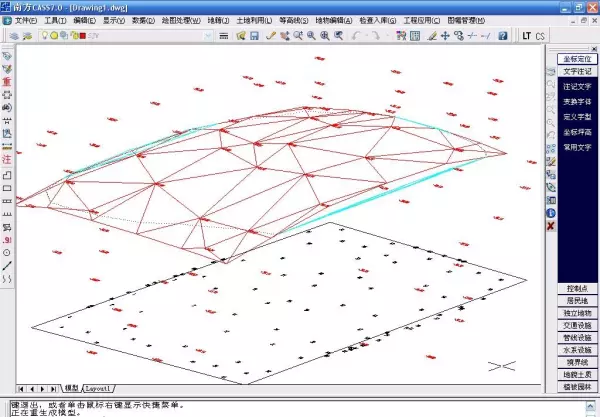The height and width of the screenshot is (417, 600).
Task: Click the stepped polygon house icon
Action: 7,175
